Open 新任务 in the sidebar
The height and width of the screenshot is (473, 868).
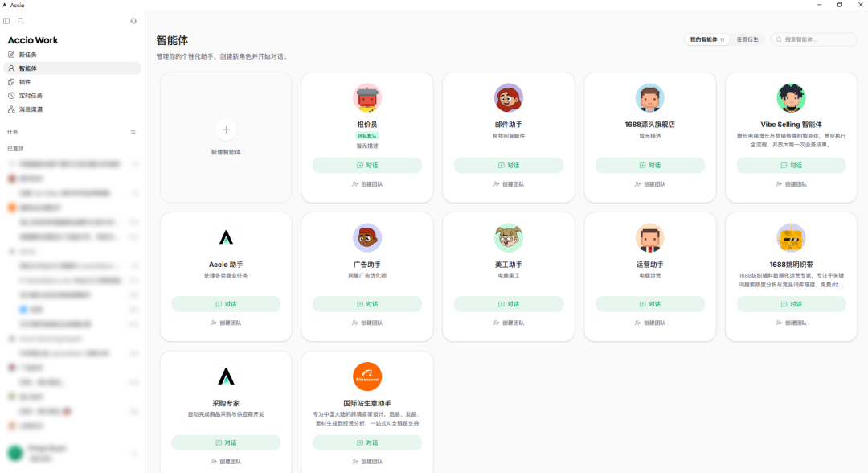click(x=72, y=55)
